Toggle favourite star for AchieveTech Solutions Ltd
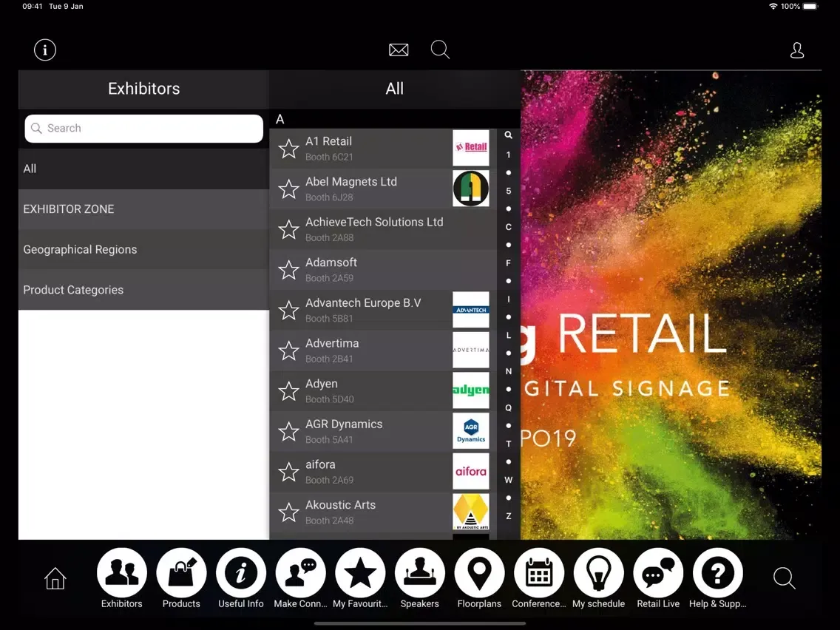The height and width of the screenshot is (630, 840). pos(288,229)
